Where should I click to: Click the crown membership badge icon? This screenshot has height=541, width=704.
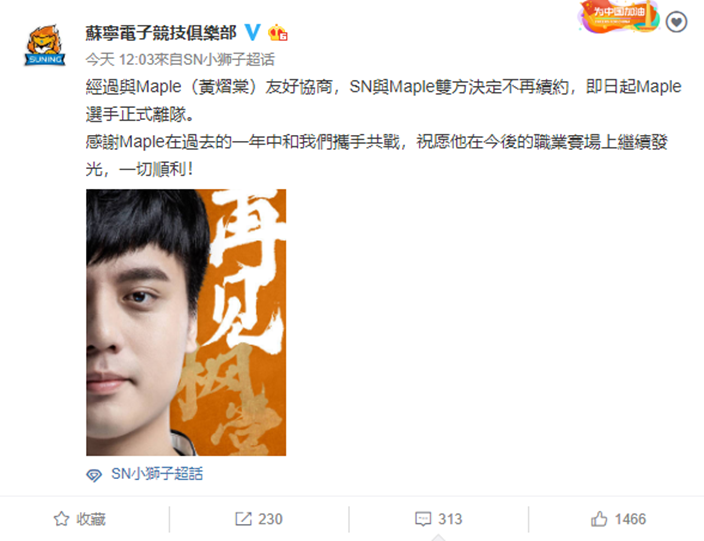pos(277,33)
